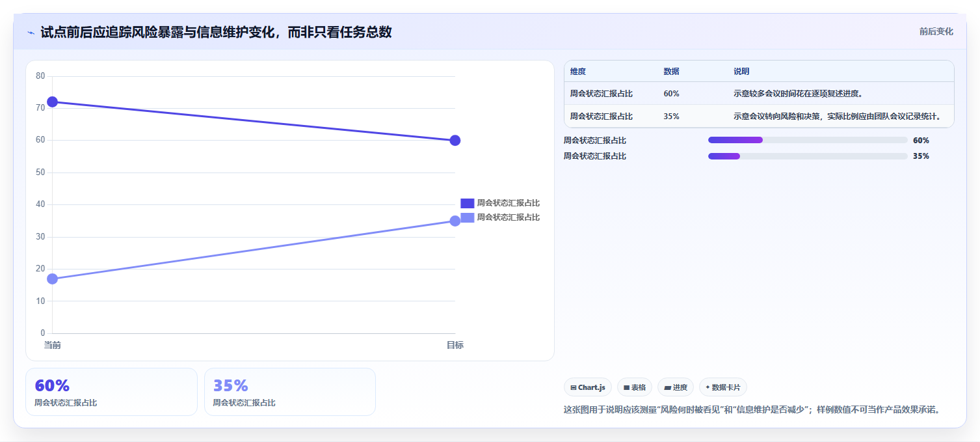Click the 60% cell in the table

(671, 94)
